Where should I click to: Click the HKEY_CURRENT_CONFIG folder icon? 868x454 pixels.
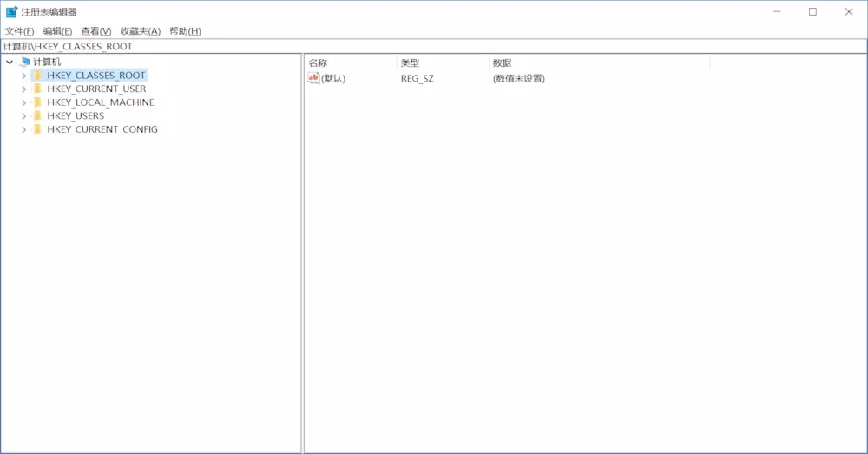[37, 129]
